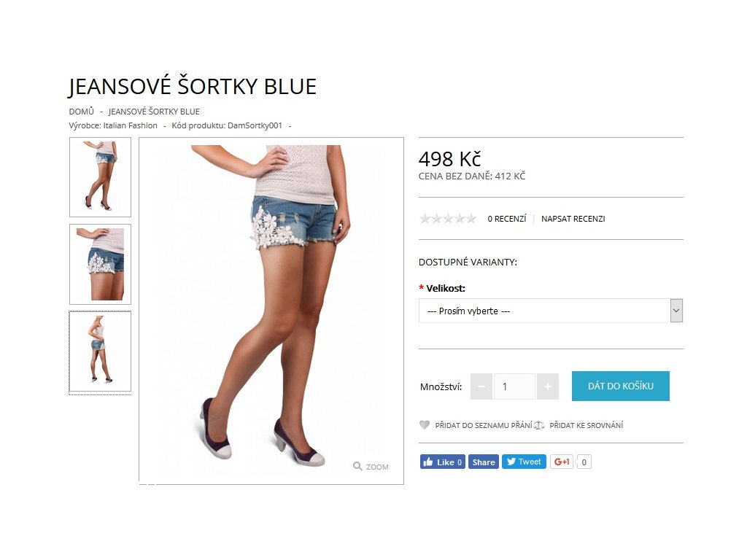Click the five-star rating display

coord(448,219)
